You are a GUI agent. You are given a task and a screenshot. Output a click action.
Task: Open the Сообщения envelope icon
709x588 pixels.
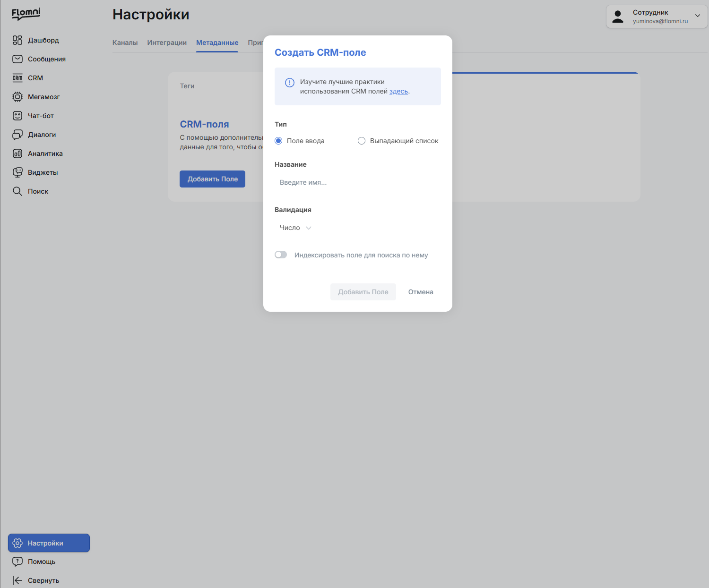pyautogui.click(x=17, y=59)
